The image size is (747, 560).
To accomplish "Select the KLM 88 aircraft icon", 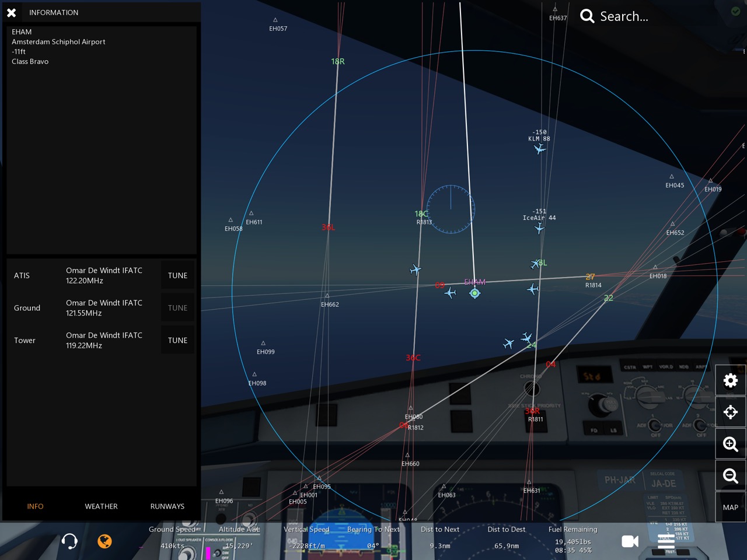I will [540, 149].
